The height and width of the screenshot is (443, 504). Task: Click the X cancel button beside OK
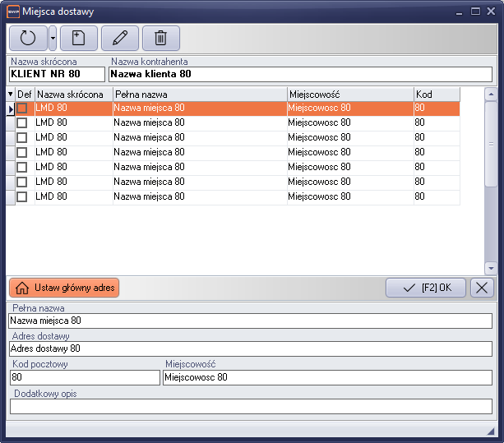coord(482,288)
